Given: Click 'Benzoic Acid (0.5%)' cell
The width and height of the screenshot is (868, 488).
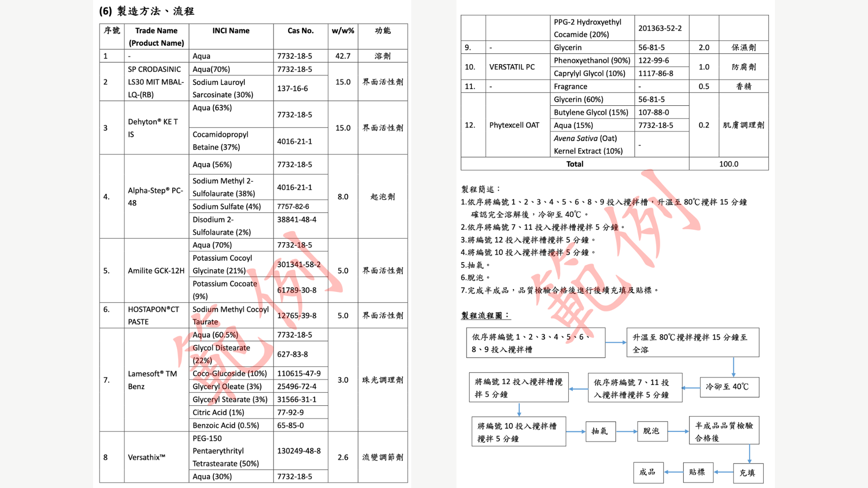Looking at the screenshot, I should [231, 426].
